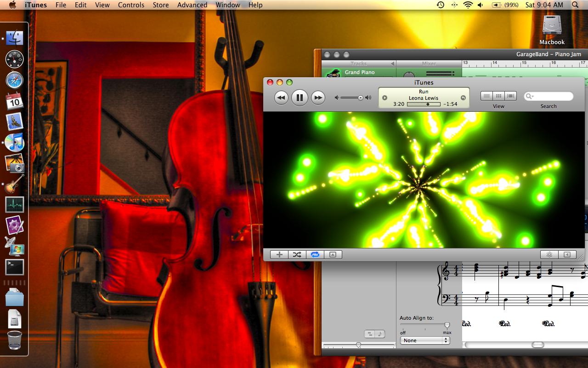Switch GarageBand editor to piano roll view
Viewport: 588px width, 368px height.
pos(370,334)
